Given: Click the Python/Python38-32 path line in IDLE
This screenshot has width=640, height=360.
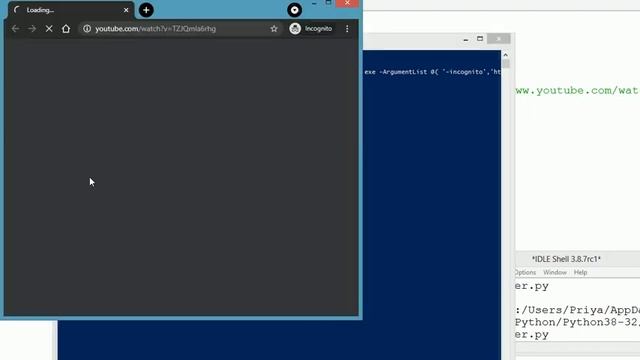Looking at the screenshot, I should pos(577,322).
